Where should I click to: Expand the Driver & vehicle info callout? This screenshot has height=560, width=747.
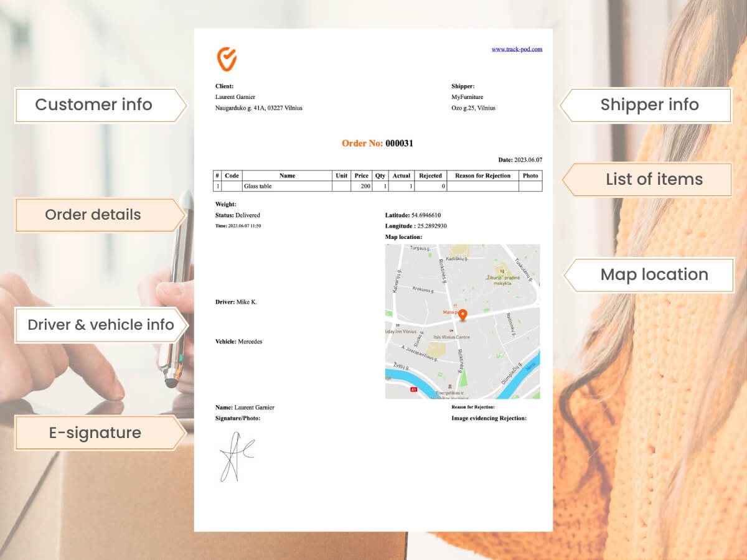[100, 324]
